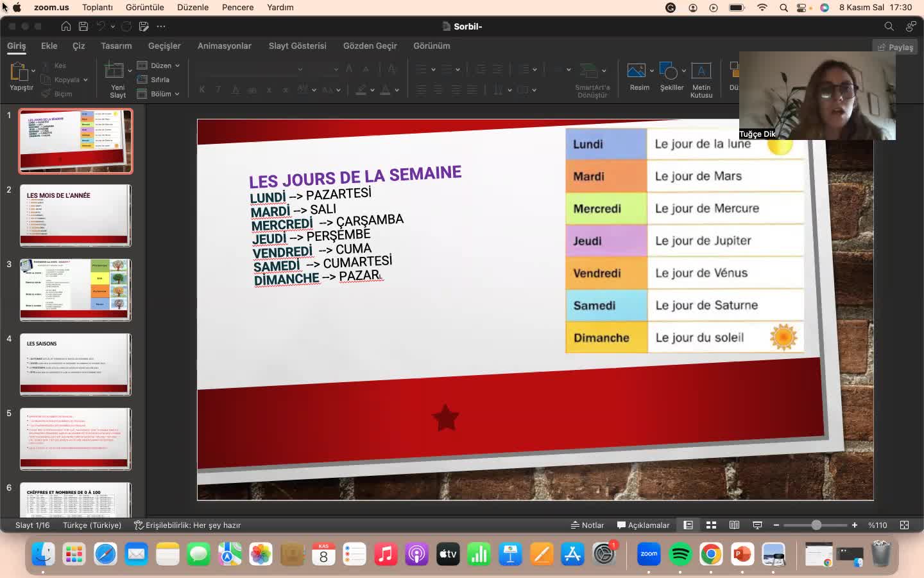
Task: Click the Biçim format painter icon
Action: coord(46,94)
